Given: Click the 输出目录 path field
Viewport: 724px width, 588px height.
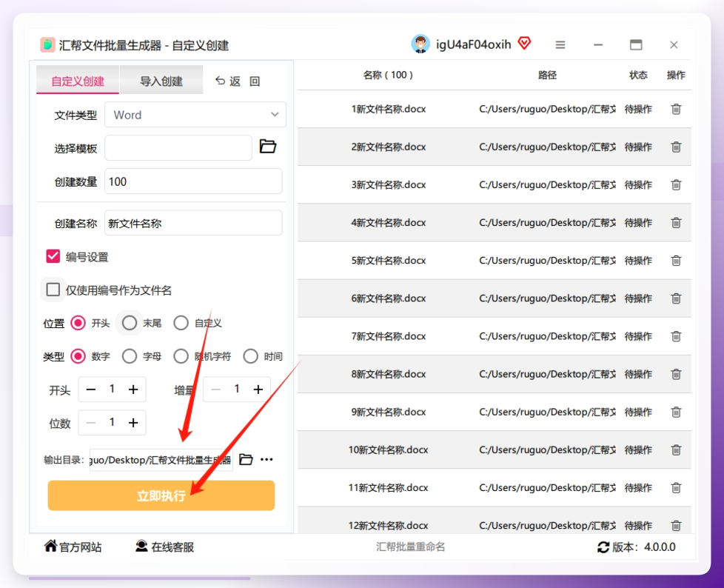Looking at the screenshot, I should pyautogui.click(x=161, y=460).
